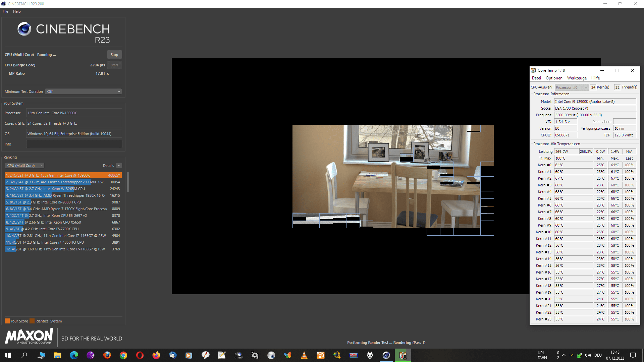Click the Identical System legend swatch
The width and height of the screenshot is (644, 362).
coord(32,321)
